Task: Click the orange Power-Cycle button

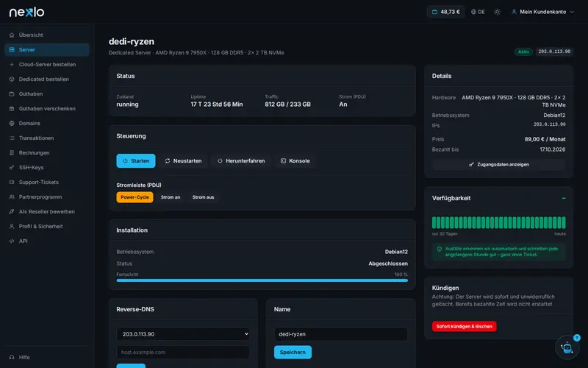Action: point(135,197)
